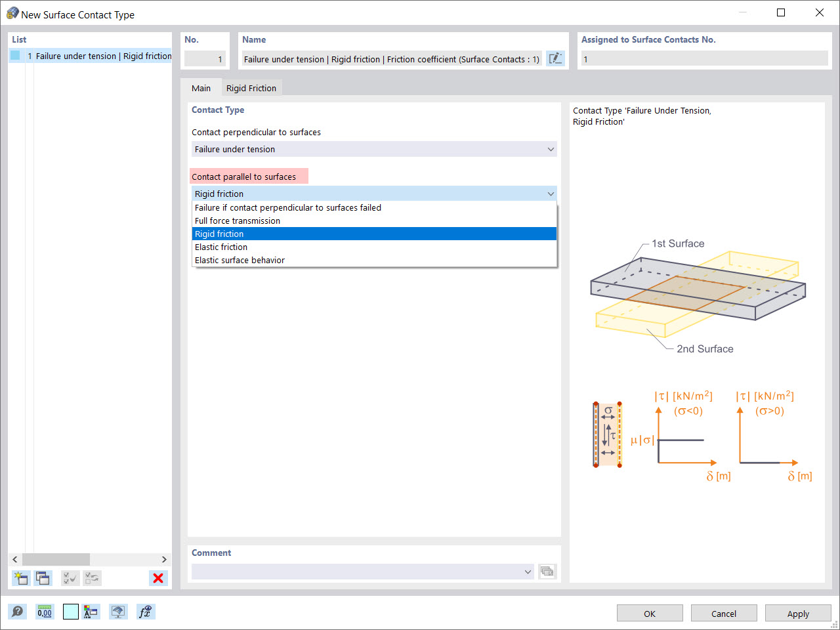Open help via question mark icon
Image resolution: width=840 pixels, height=630 pixels.
18,611
